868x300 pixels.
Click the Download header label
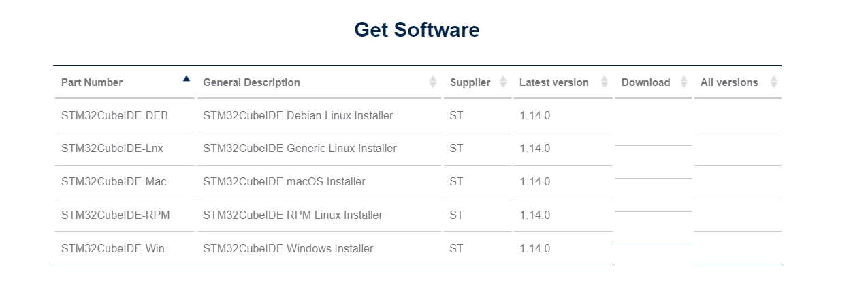645,82
